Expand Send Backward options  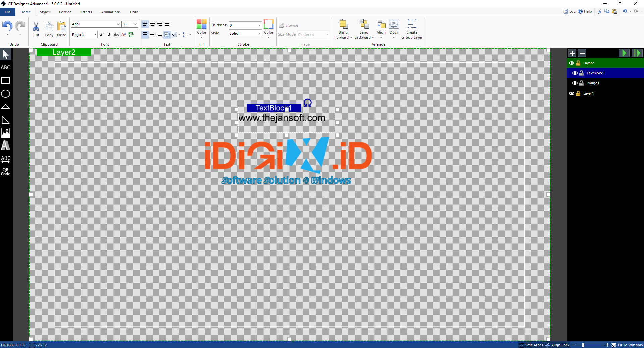(373, 38)
